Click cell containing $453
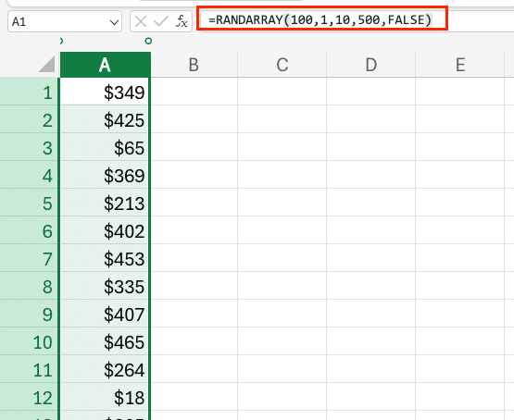Viewport: 514px width, 420px height. coord(105,258)
